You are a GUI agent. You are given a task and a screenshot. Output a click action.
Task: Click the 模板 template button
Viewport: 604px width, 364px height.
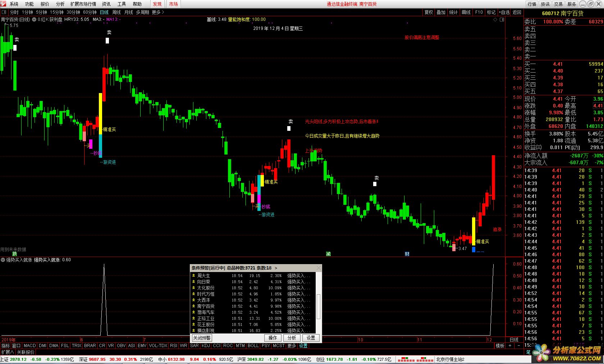pos(500,346)
